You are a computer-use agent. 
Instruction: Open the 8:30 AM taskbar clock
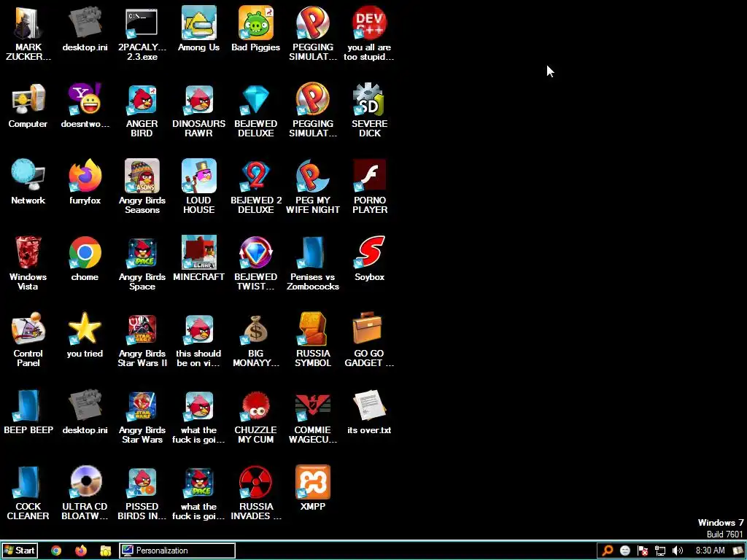click(x=711, y=551)
